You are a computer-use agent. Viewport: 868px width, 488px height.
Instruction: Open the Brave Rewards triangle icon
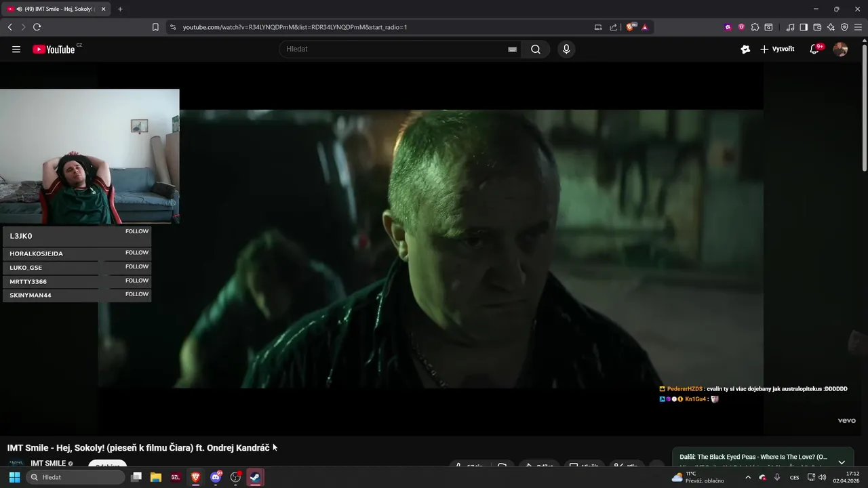pos(645,27)
